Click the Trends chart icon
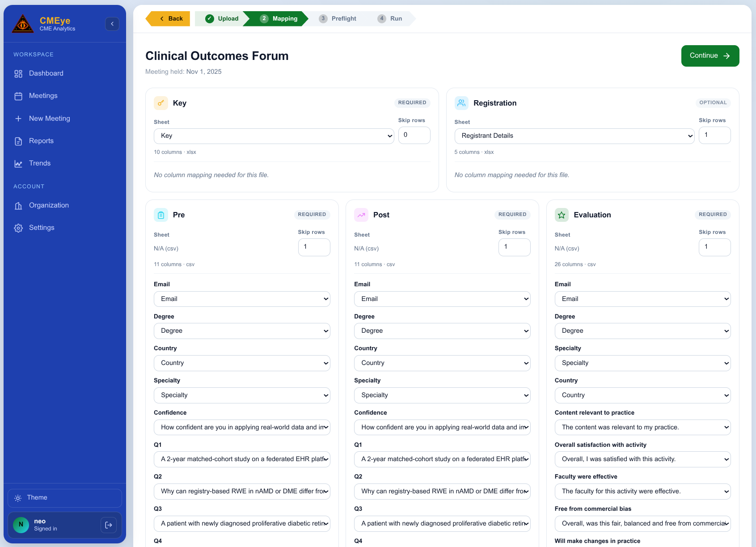 click(x=18, y=164)
